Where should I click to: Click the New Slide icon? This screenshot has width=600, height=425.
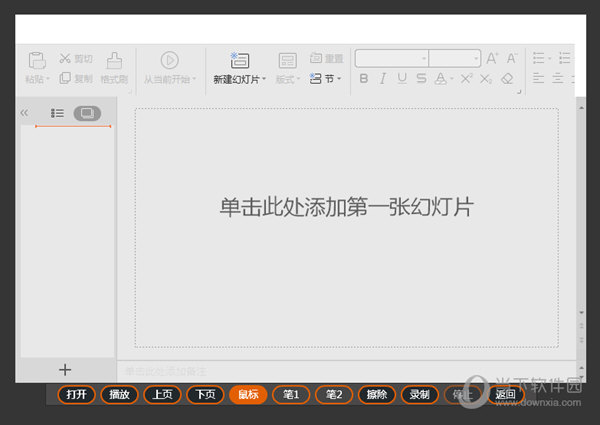pos(240,60)
